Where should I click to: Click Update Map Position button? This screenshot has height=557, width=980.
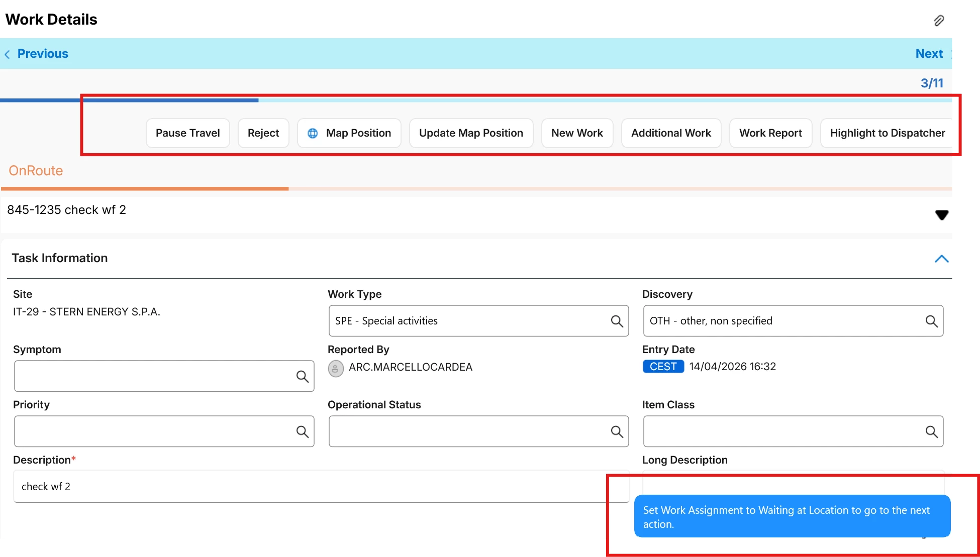pyautogui.click(x=471, y=133)
